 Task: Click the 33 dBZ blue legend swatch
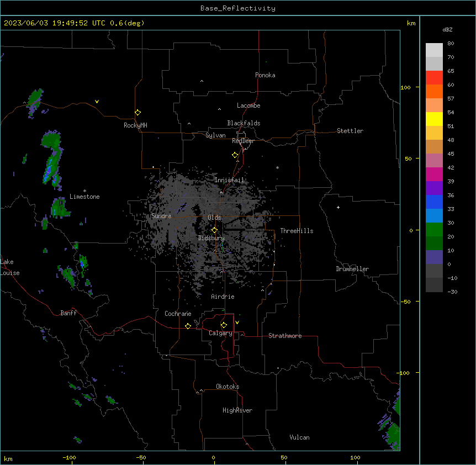click(x=434, y=215)
